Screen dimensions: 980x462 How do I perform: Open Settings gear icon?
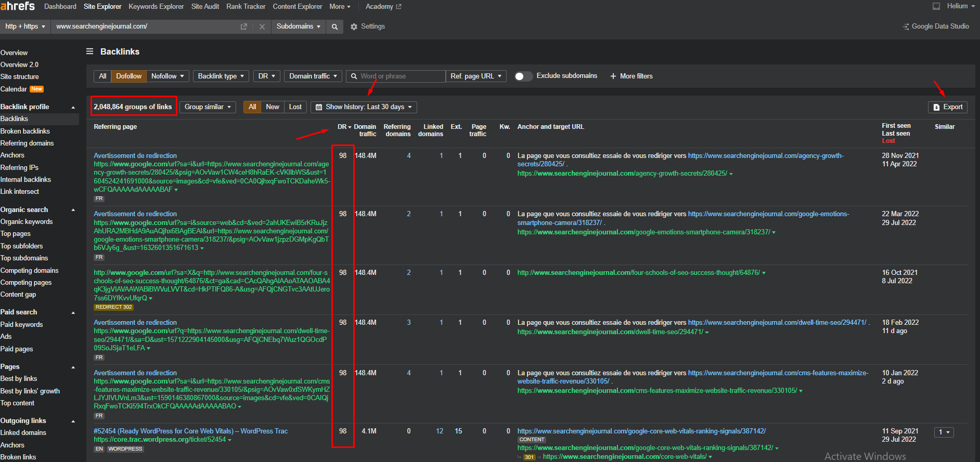pyautogui.click(x=354, y=27)
